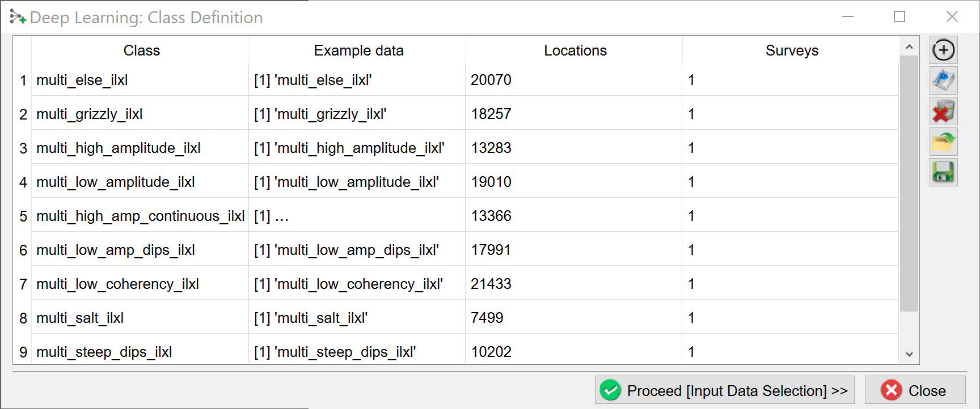Screen dimensions: 980x409
Task: Click the edit pointset icon
Action: point(943,80)
